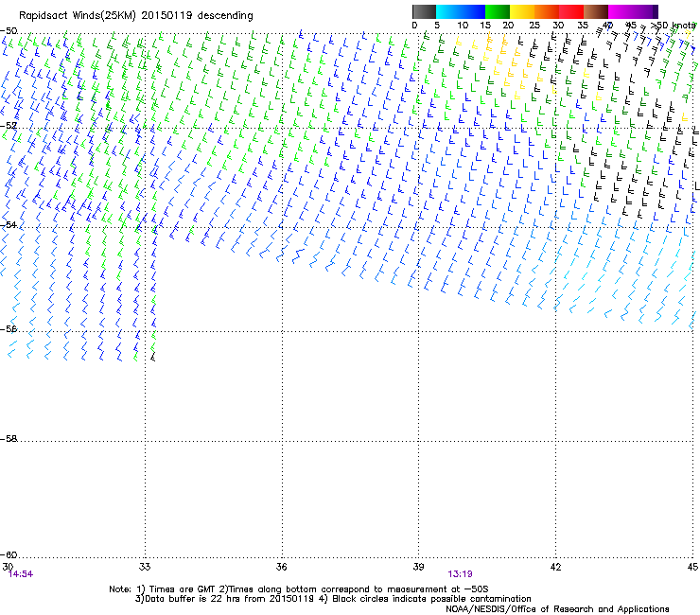Click legend tick label '5'
The width and height of the screenshot is (700, 615).
pyautogui.click(x=437, y=26)
